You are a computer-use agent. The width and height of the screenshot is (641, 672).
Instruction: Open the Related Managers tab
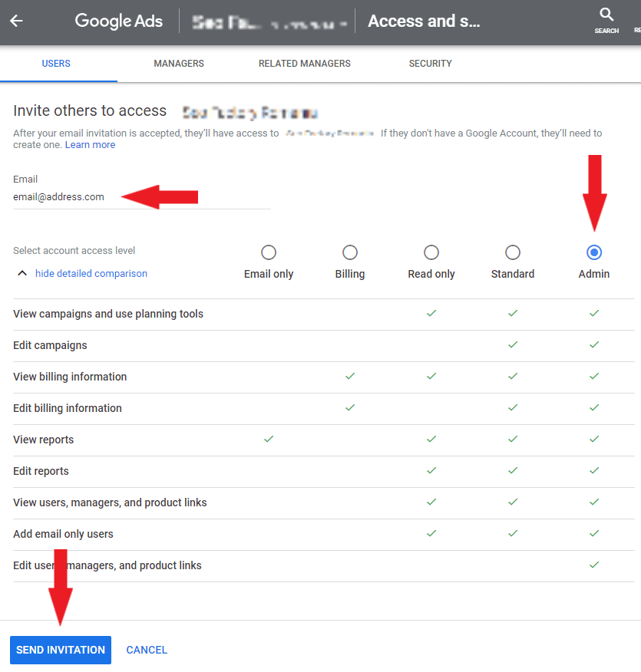304,64
